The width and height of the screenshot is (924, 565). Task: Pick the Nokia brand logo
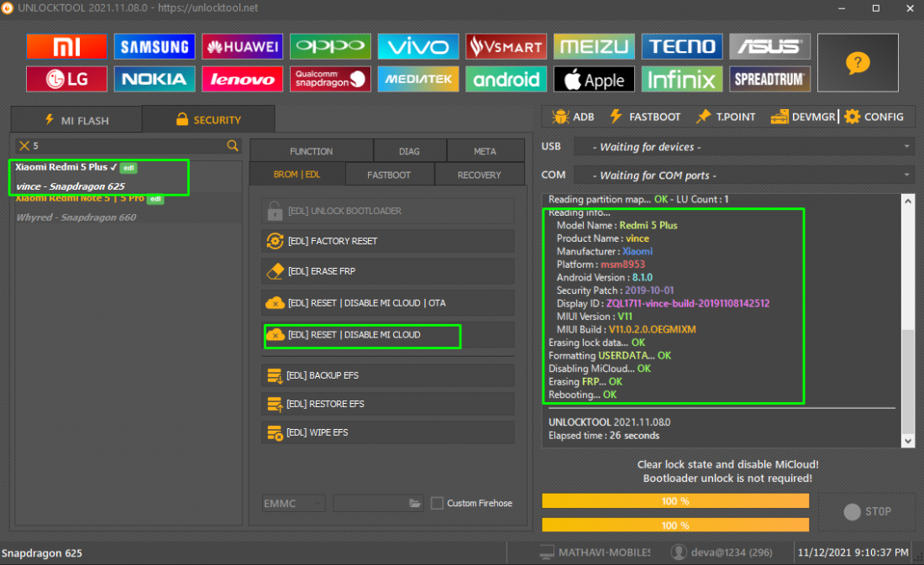[x=155, y=79]
